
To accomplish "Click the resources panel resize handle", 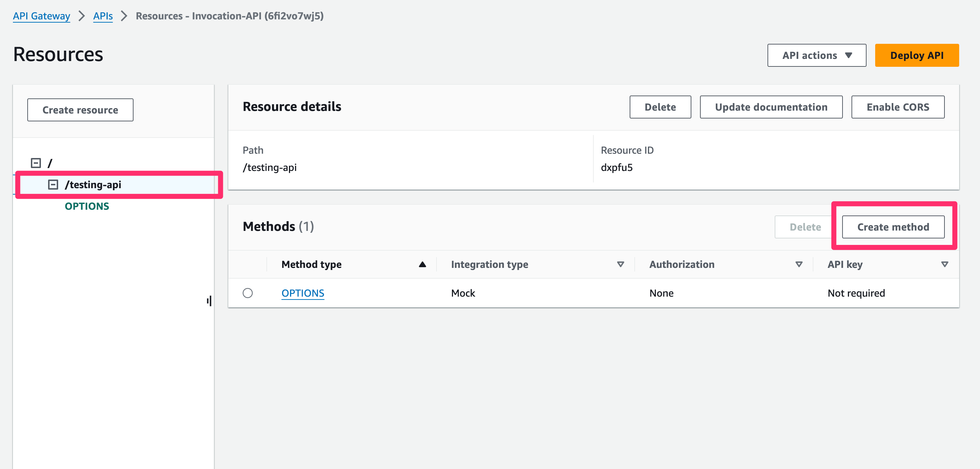I will 209,301.
